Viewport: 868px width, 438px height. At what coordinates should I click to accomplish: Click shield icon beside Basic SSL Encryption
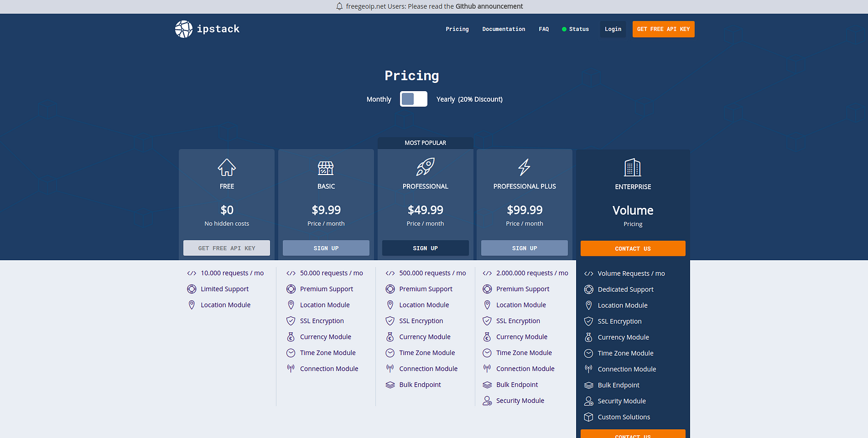[x=291, y=321]
